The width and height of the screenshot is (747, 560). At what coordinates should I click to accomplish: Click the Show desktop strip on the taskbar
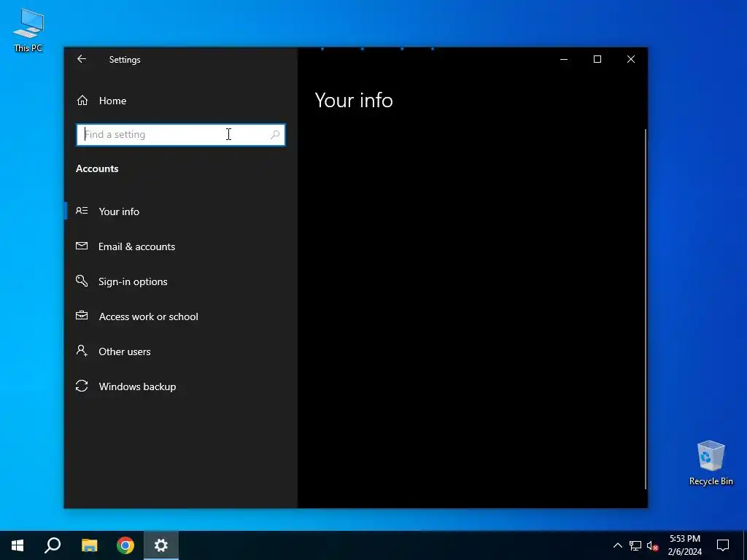745,545
